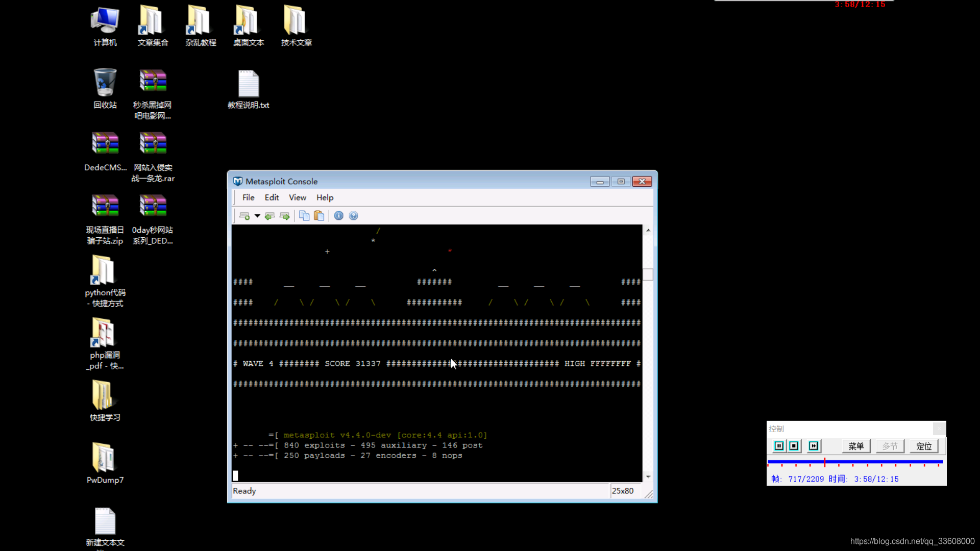Stop playback in the control panel
The image size is (980, 551).
click(794, 446)
